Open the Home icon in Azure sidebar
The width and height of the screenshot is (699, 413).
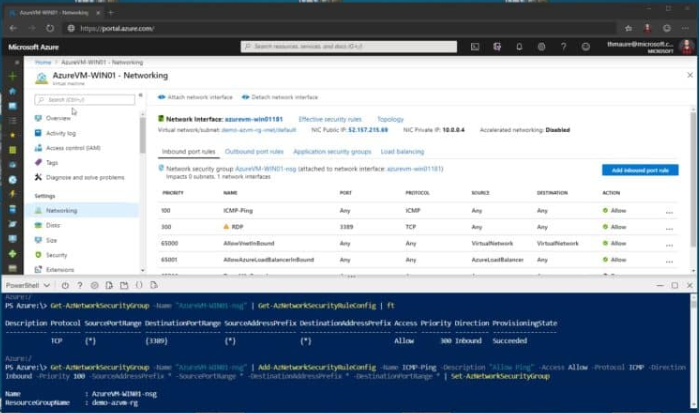point(12,91)
